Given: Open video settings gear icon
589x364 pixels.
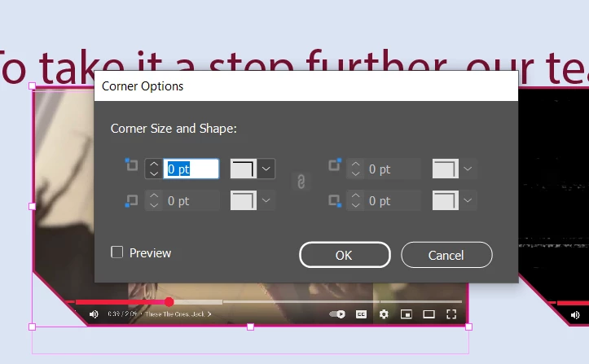Looking at the screenshot, I should click(384, 314).
